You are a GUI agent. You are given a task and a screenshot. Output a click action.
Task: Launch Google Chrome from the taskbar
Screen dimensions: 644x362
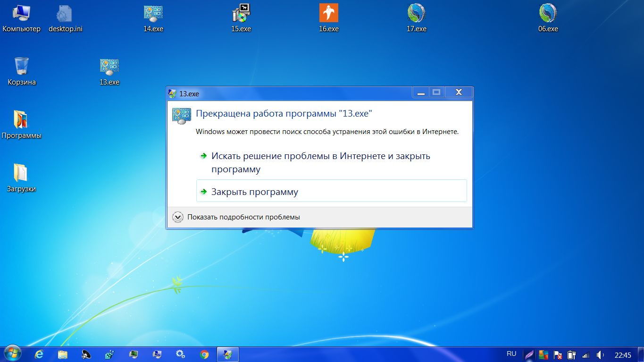point(204,354)
